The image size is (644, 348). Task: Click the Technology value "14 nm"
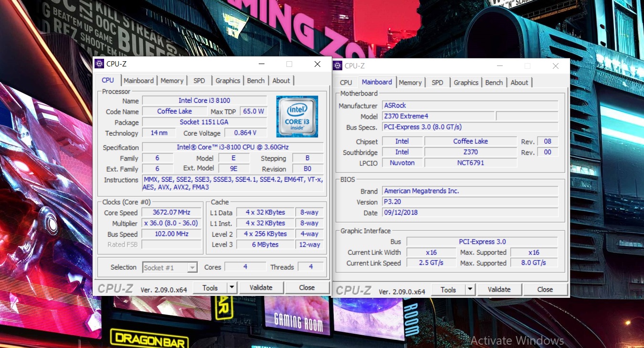[159, 133]
